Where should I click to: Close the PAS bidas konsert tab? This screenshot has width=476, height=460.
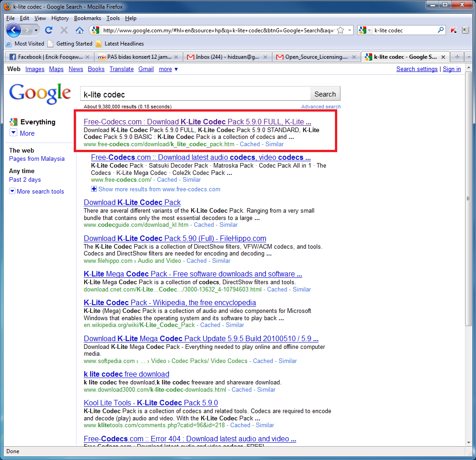click(x=177, y=57)
